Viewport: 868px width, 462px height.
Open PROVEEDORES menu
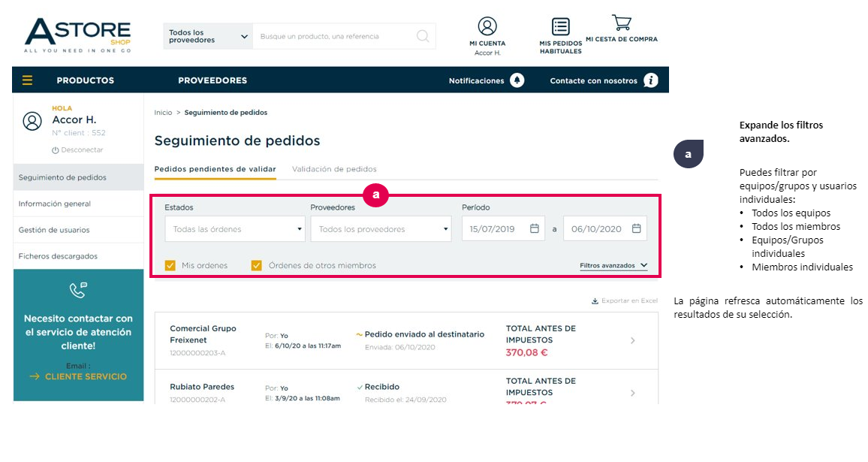pyautogui.click(x=212, y=80)
